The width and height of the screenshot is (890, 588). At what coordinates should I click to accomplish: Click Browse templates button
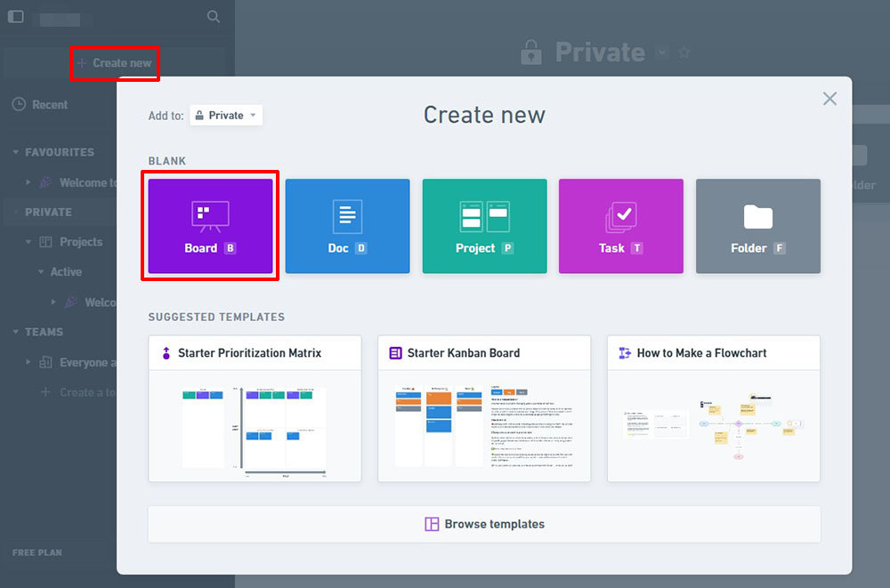click(484, 524)
